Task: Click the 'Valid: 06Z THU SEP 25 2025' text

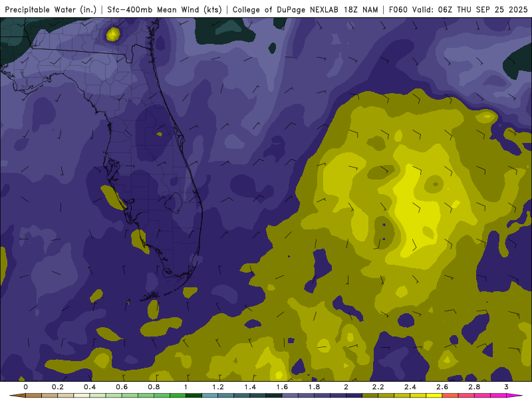Action: click(x=470, y=9)
